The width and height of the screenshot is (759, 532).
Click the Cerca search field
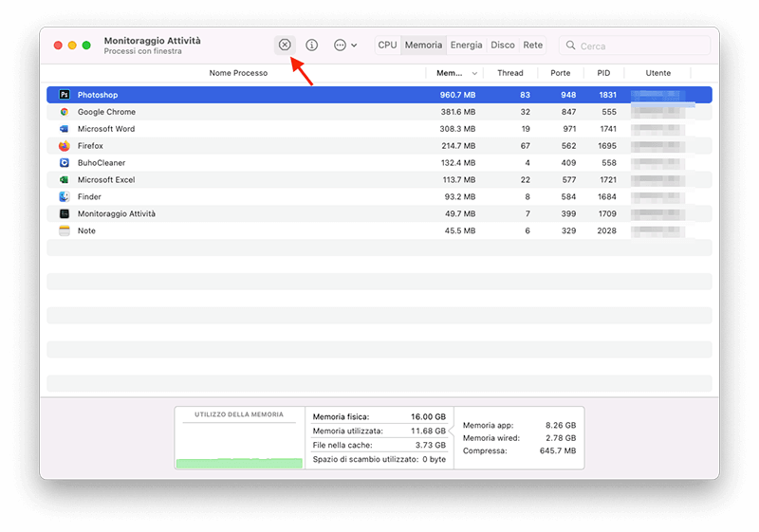point(635,46)
